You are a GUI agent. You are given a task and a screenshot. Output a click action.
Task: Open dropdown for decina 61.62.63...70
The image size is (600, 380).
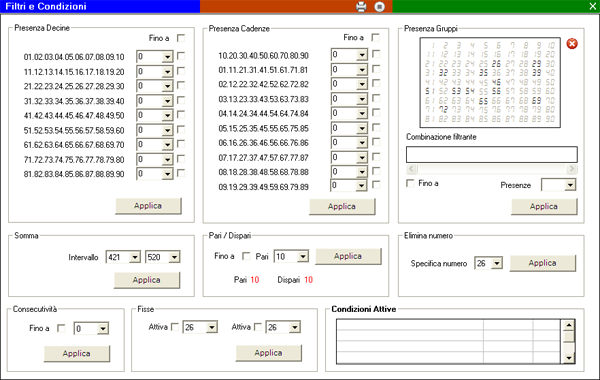pos(167,145)
